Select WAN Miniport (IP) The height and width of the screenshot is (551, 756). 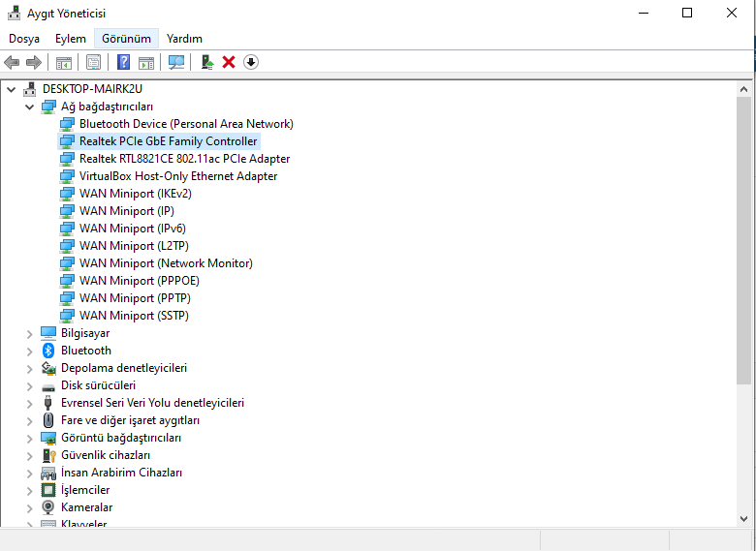point(127,211)
